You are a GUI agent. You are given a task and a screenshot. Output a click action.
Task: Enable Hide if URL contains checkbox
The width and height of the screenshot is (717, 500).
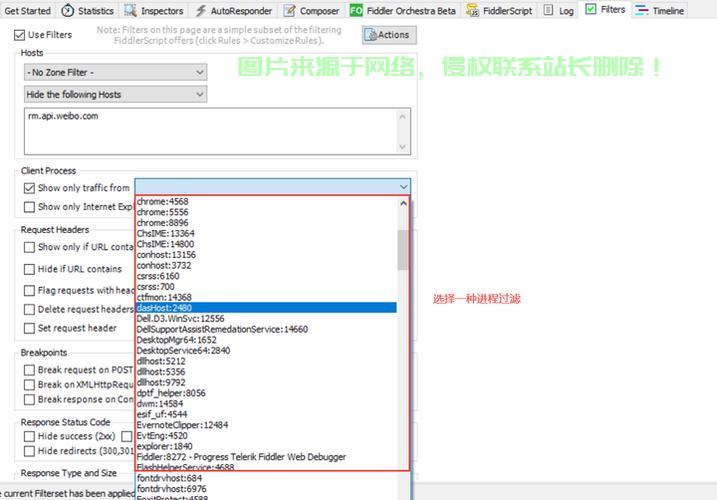29,269
